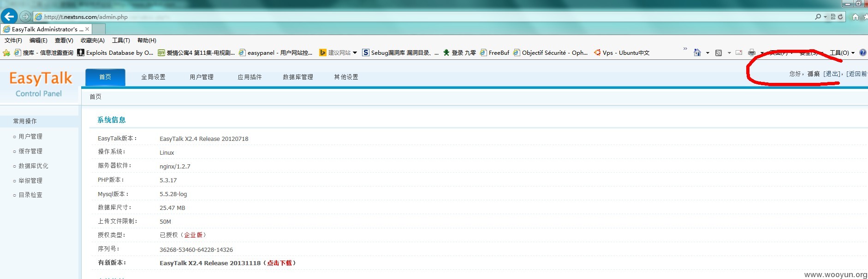
Task: Click the 首页 breadcrumb text
Action: 95,97
